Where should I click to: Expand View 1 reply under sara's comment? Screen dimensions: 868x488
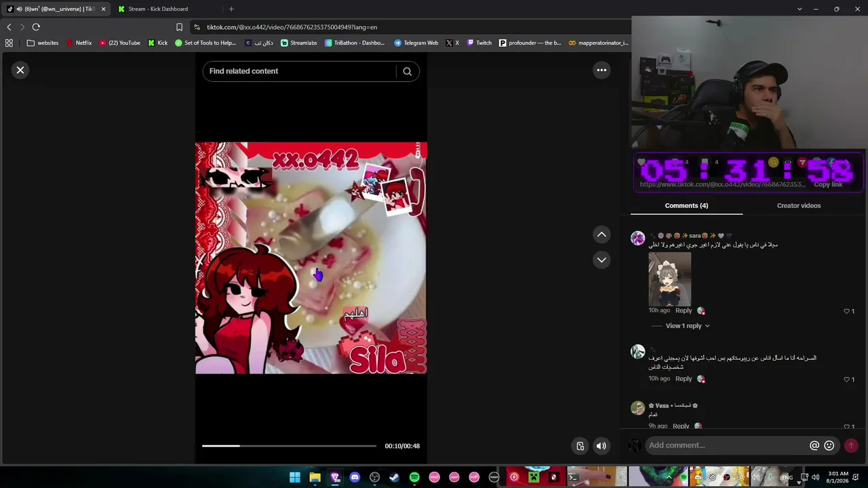click(687, 326)
